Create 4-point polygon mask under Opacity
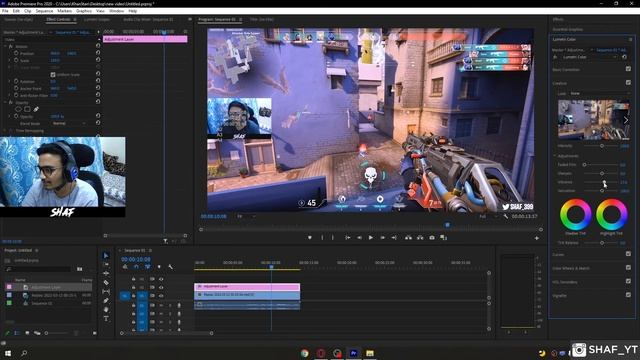Image resolution: width=640 pixels, height=360 pixels. click(27, 109)
